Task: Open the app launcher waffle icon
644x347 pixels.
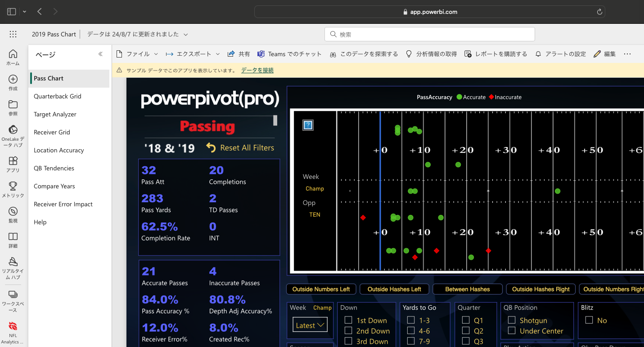Action: point(13,34)
